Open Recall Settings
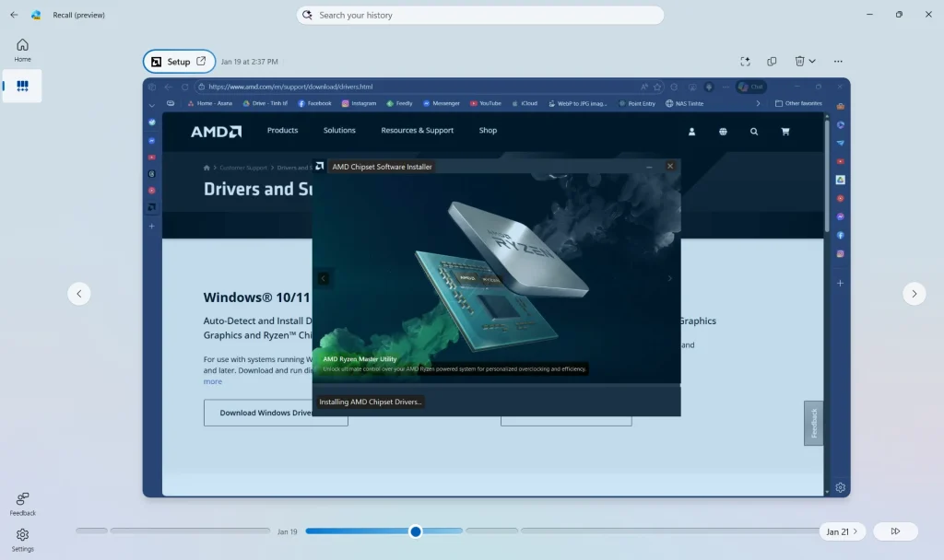 tap(22, 539)
